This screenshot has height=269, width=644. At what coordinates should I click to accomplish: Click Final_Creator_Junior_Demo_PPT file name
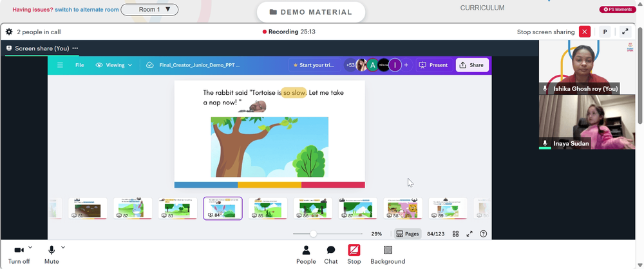point(199,65)
